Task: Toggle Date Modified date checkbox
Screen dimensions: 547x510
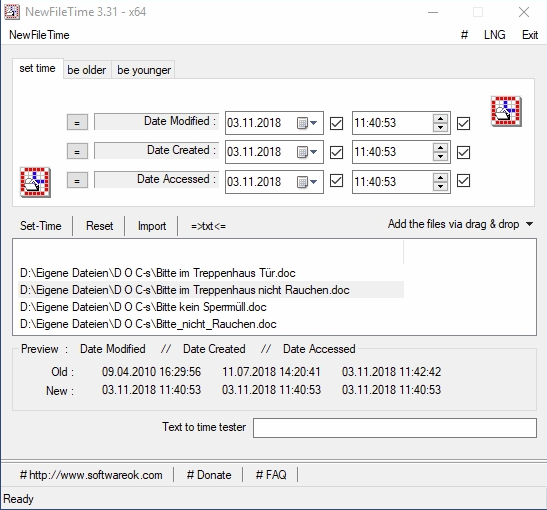Action: 336,123
